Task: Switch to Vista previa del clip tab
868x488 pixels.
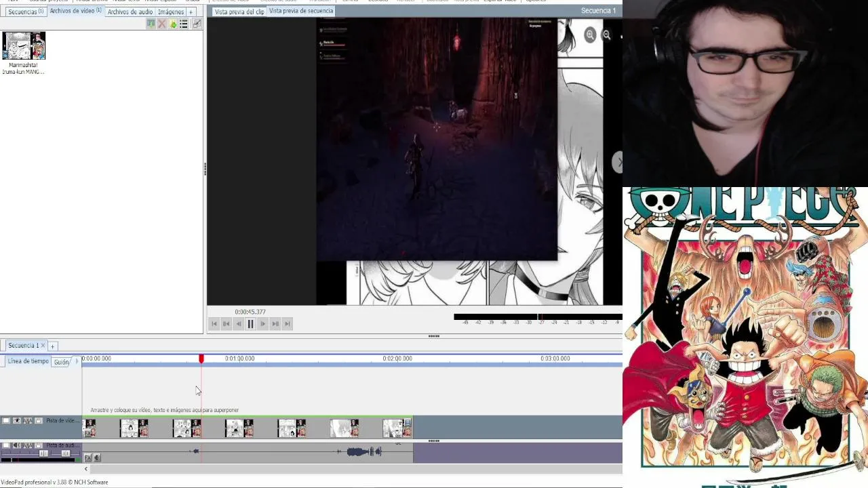Action: [239, 12]
